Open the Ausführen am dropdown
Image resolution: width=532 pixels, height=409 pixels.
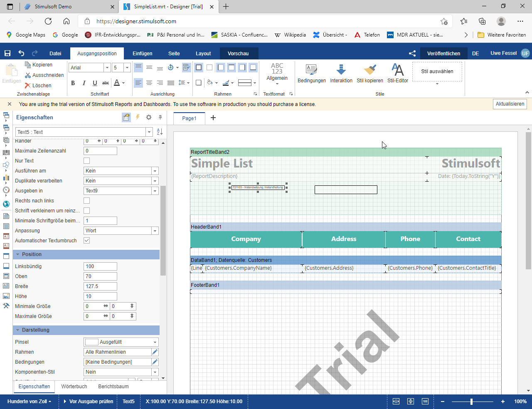click(155, 171)
